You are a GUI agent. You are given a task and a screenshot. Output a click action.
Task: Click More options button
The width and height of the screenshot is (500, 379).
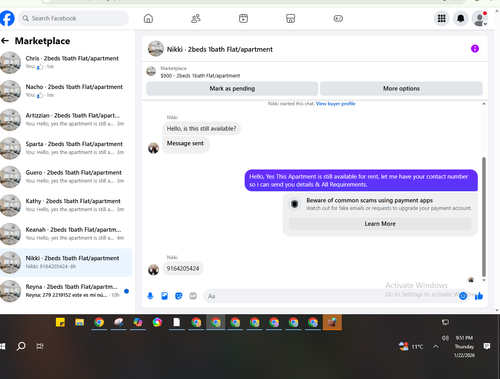tap(401, 88)
